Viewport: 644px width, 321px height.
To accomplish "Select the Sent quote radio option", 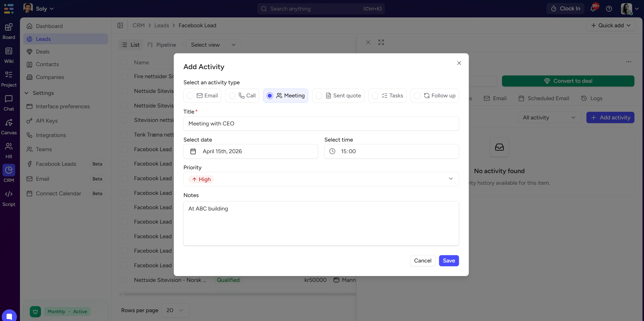I will pyautogui.click(x=338, y=96).
